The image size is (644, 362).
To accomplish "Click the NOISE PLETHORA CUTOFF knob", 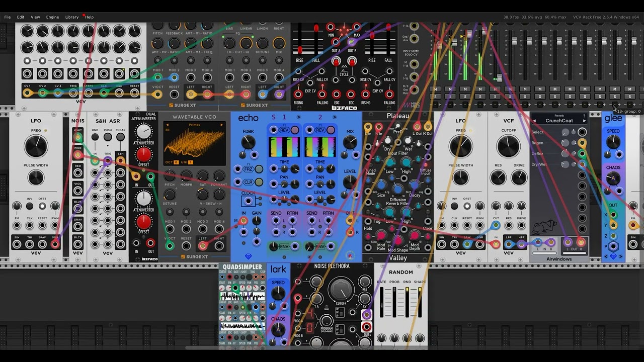I will pos(342,289).
